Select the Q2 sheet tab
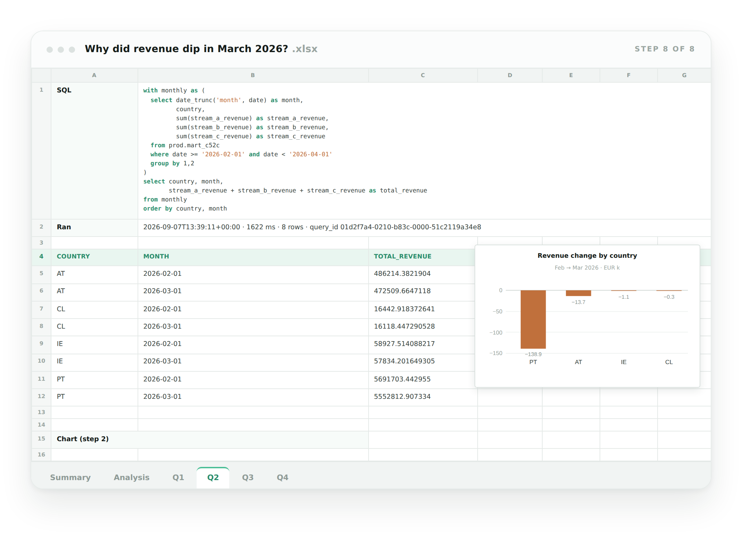Image resolution: width=742 pixels, height=560 pixels. coord(213,477)
